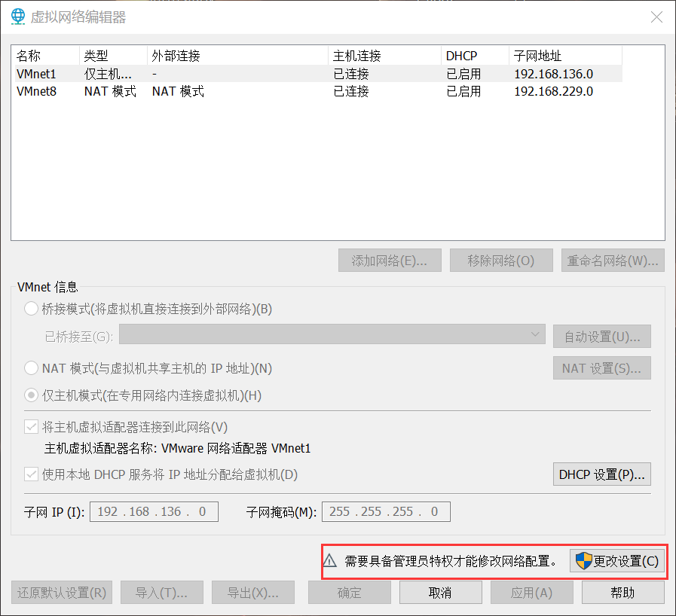Click NAT 模式 external connection cell of VMnet8
676x616 pixels.
pyautogui.click(x=178, y=91)
